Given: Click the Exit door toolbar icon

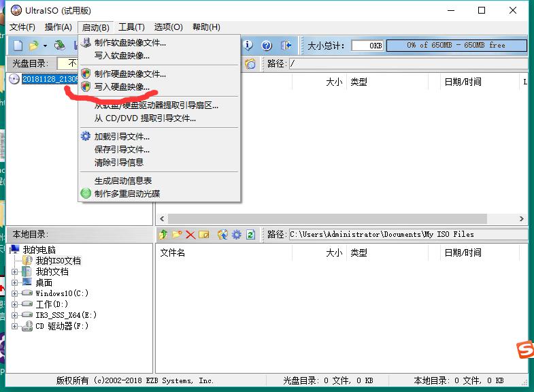Looking at the screenshot, I should coord(286,46).
